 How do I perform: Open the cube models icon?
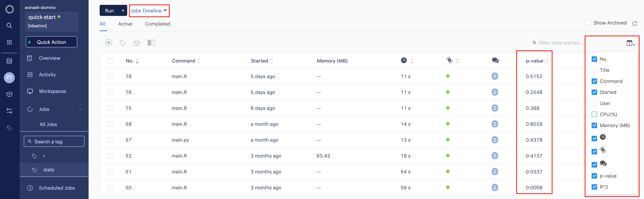click(9, 94)
